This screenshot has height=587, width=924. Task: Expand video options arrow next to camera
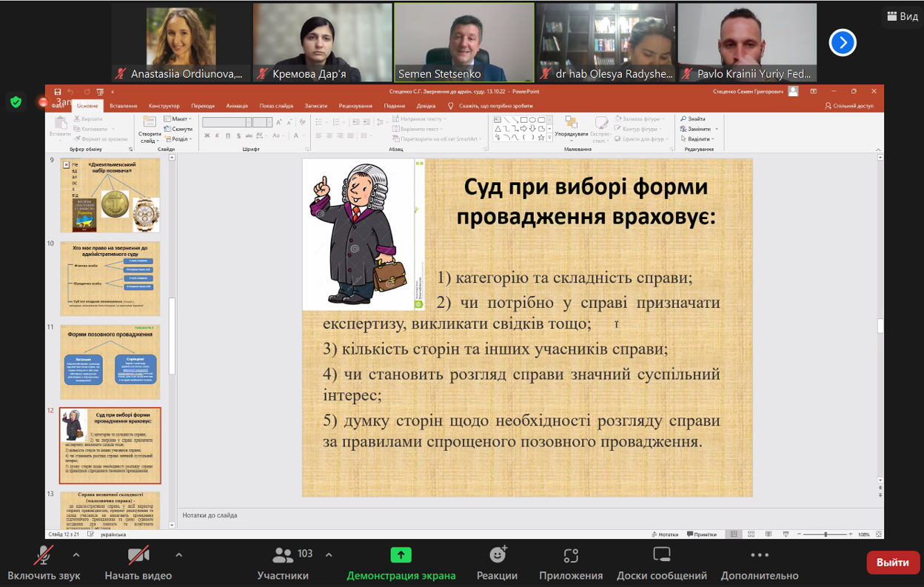click(178, 554)
